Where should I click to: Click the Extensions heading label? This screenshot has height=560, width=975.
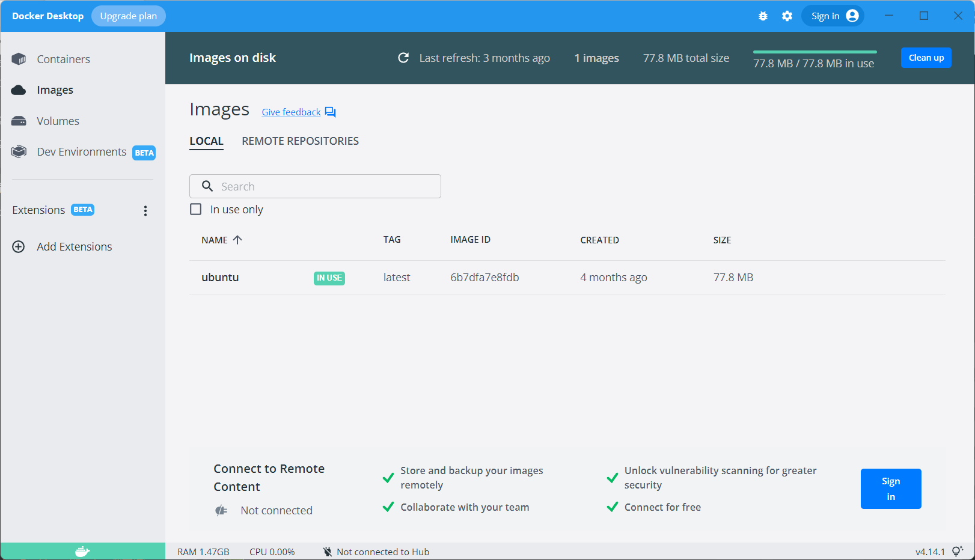coord(38,210)
